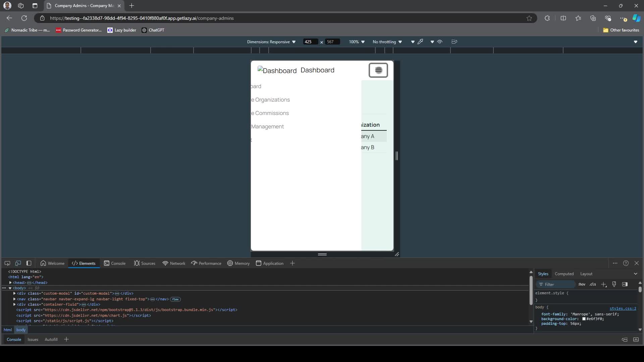Click the eyedropper sensor icon in device toolbar
This screenshot has height=362, width=644.
tap(420, 42)
